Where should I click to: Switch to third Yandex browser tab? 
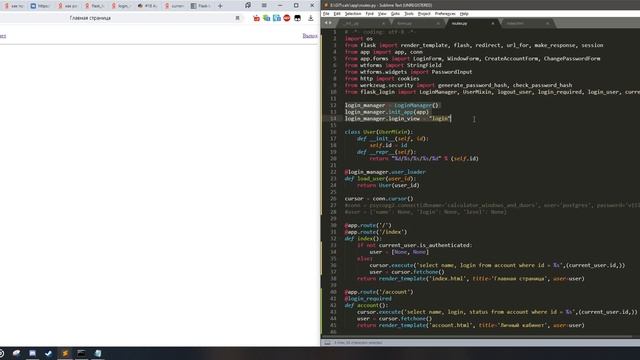pos(67,6)
